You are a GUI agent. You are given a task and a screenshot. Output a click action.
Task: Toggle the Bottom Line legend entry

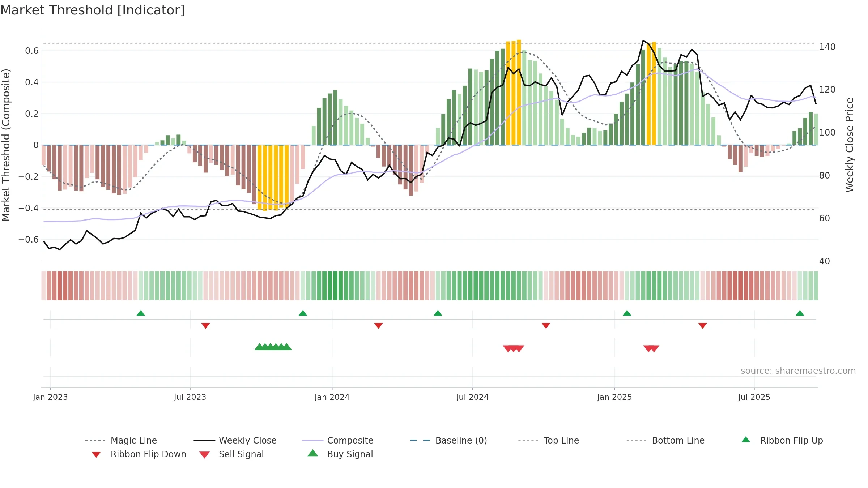click(665, 440)
